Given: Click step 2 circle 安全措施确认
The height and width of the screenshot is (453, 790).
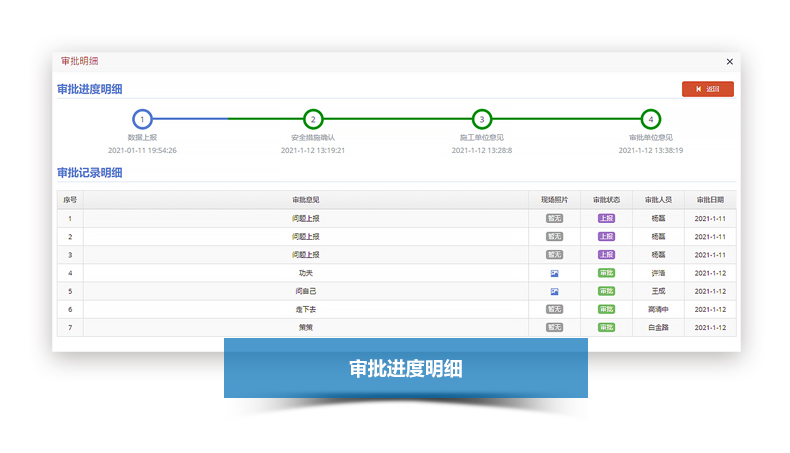Looking at the screenshot, I should click(x=313, y=119).
